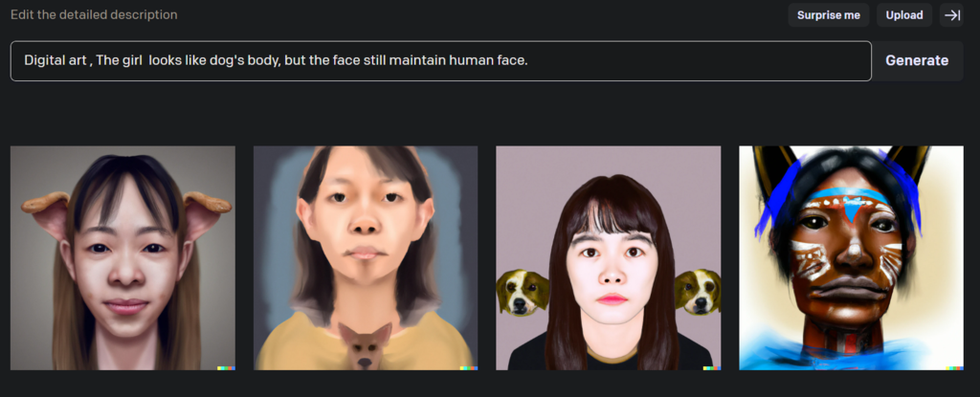
Task: Open the girl with bangs and black top
Action: tap(608, 257)
